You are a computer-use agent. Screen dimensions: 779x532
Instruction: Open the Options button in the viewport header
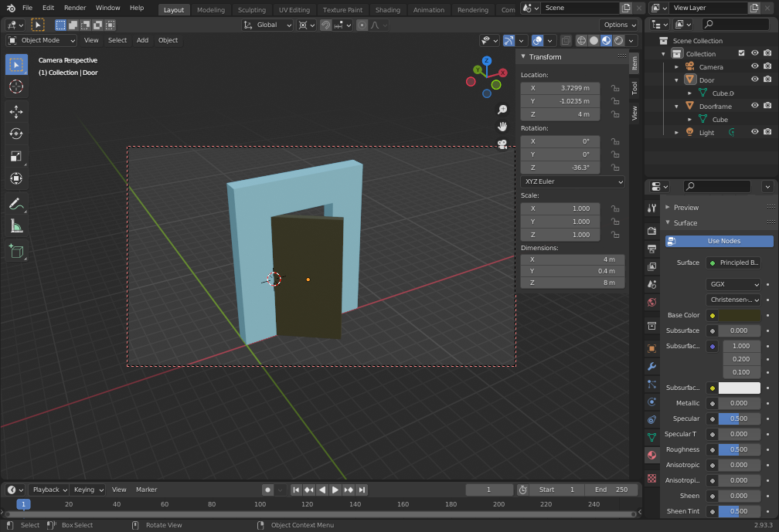click(618, 25)
